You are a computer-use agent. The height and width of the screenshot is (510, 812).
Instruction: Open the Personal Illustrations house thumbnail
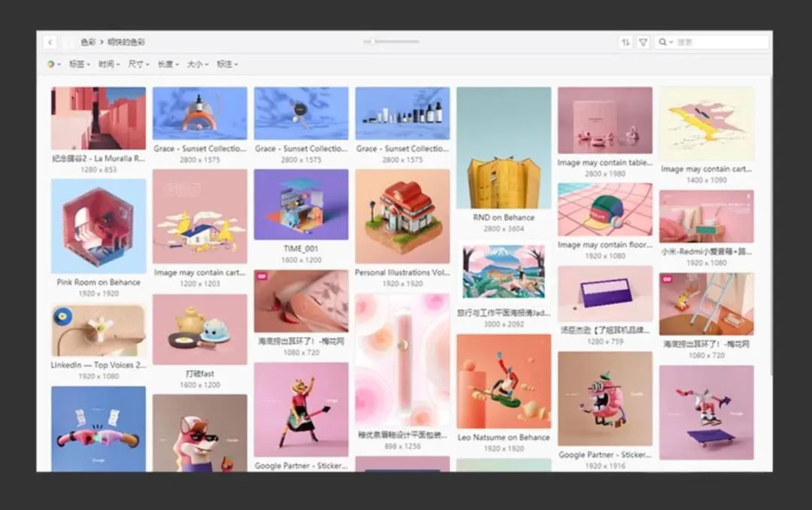[x=402, y=216]
